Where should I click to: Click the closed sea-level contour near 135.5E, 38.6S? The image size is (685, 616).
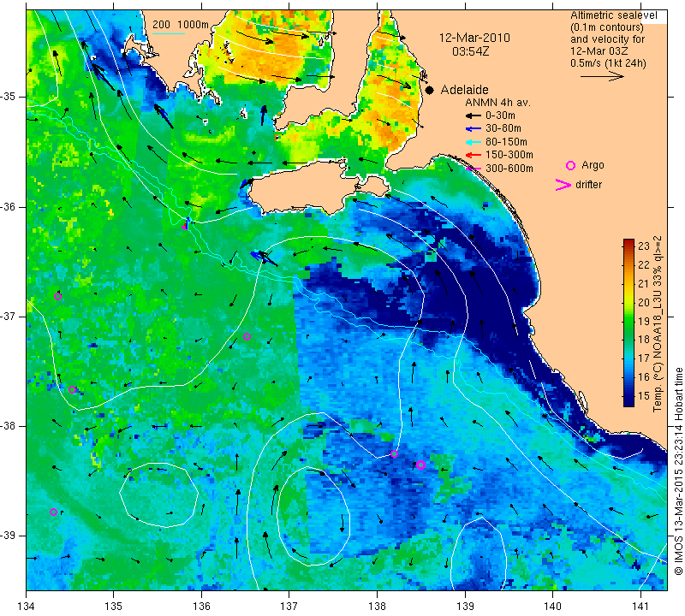[x=159, y=495]
